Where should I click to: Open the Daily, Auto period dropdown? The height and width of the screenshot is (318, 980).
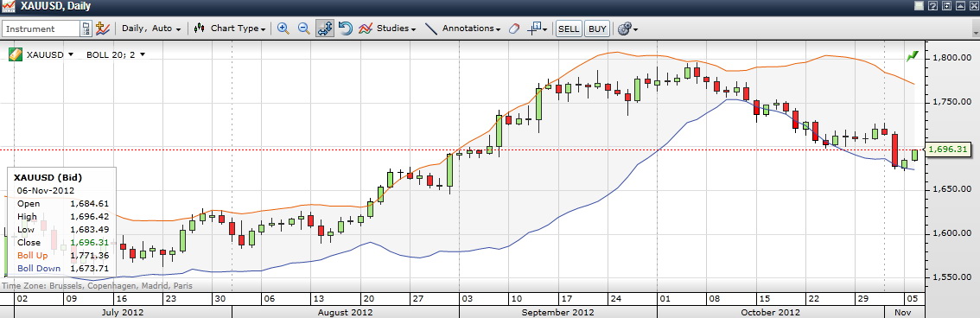151,29
